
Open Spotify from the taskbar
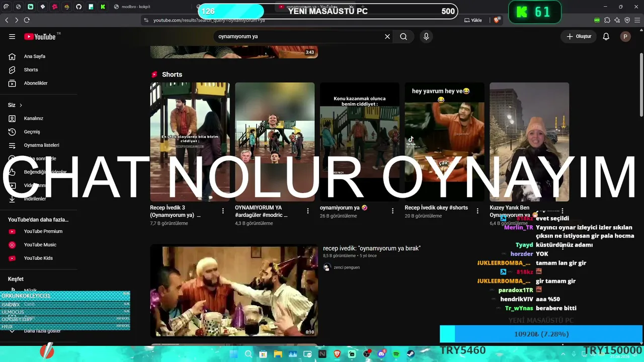pos(396,354)
